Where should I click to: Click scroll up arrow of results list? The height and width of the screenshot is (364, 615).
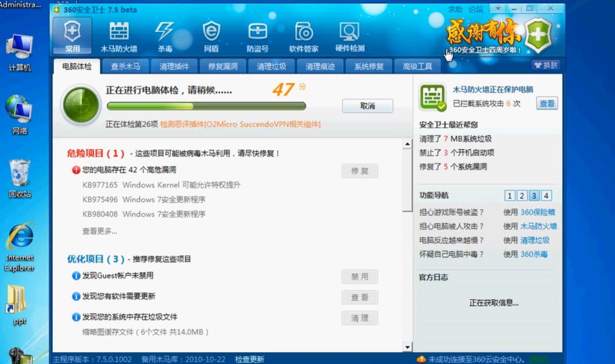click(x=407, y=144)
